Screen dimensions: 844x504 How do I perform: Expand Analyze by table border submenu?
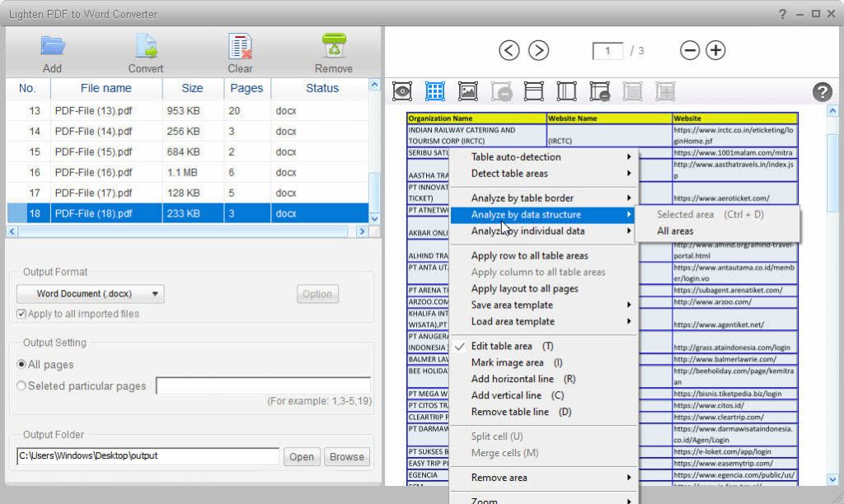(x=544, y=198)
